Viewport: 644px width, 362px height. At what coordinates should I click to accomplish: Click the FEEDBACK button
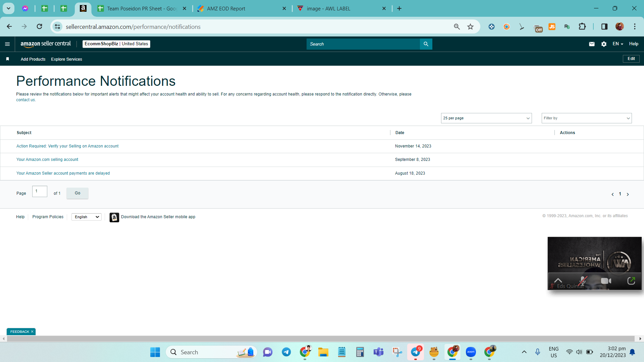(x=20, y=332)
